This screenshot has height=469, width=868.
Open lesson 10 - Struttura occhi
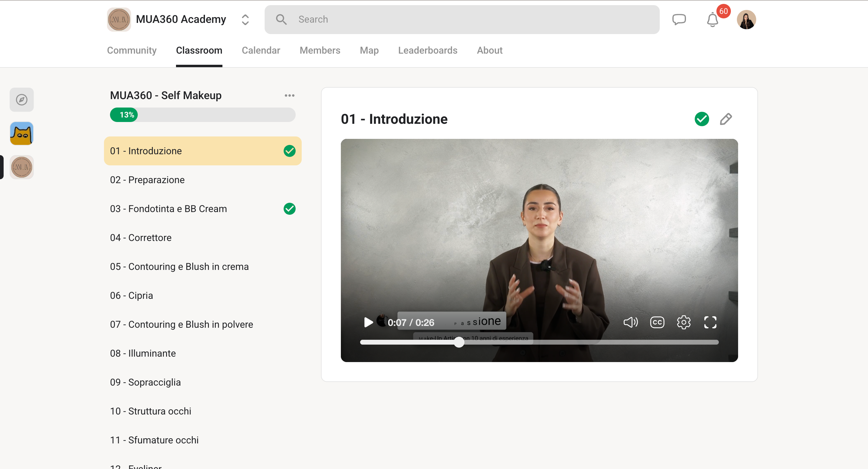[203, 411]
